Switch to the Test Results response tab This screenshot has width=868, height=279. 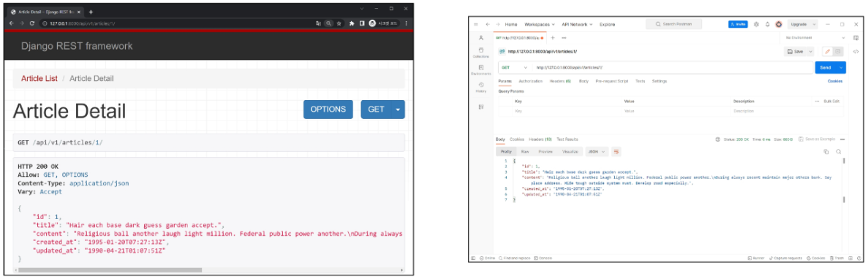coord(567,139)
